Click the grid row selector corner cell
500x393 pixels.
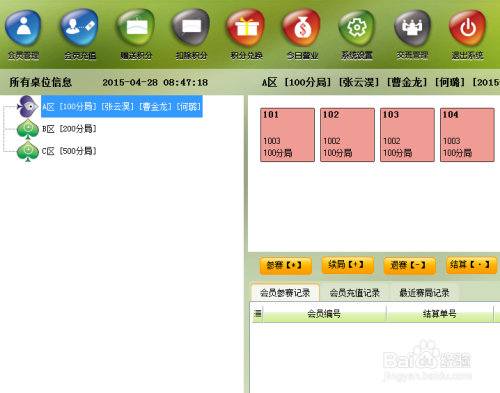point(257,314)
